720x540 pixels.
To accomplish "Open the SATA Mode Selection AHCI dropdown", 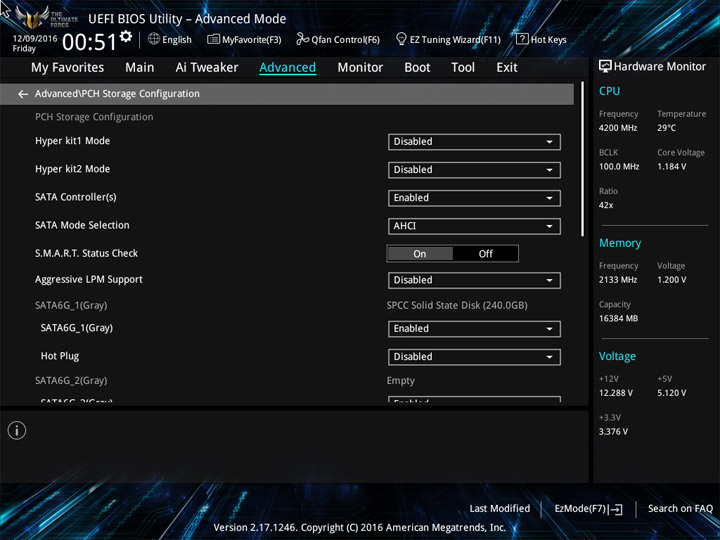I will (474, 226).
